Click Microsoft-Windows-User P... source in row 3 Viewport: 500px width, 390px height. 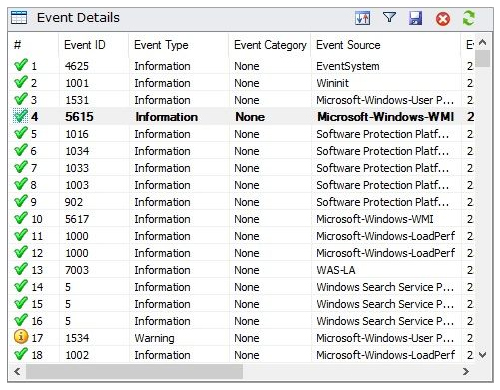[x=385, y=100]
